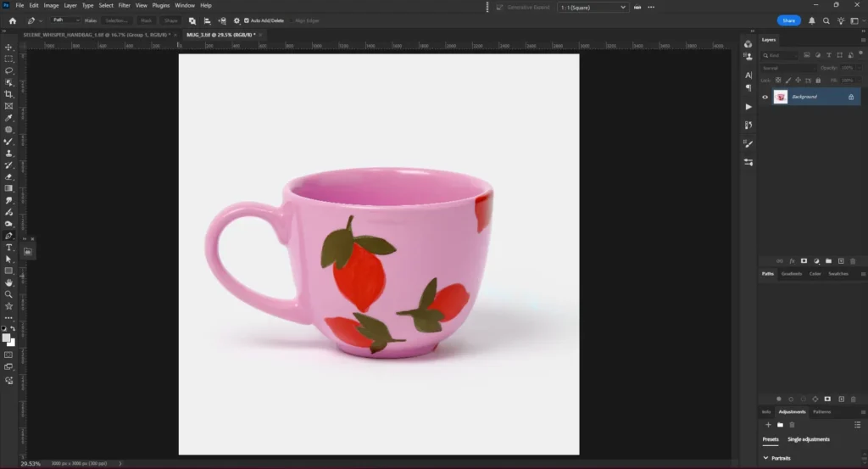Open the Path mode dropdown
The image size is (868, 469).
65,20
